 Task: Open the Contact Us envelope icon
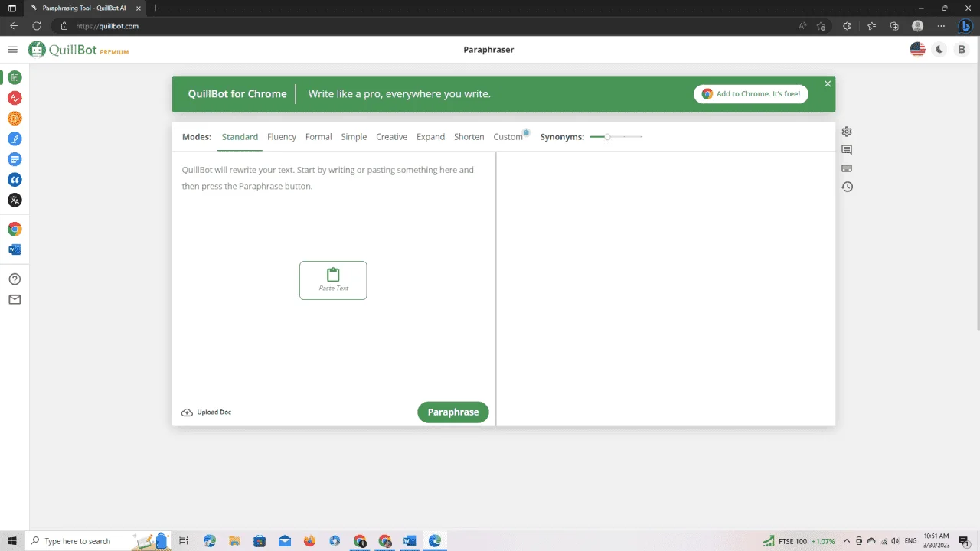[x=15, y=299]
